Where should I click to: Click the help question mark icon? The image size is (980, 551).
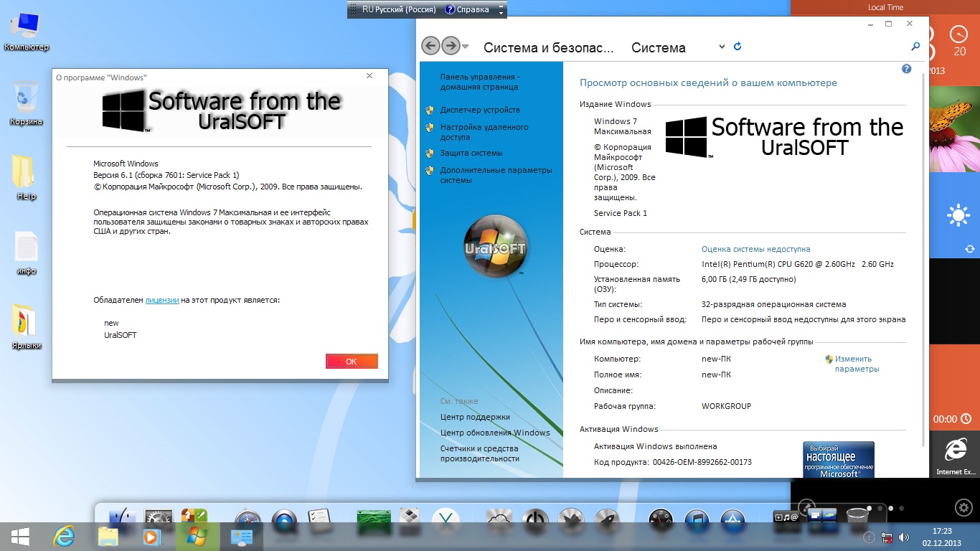coord(906,69)
